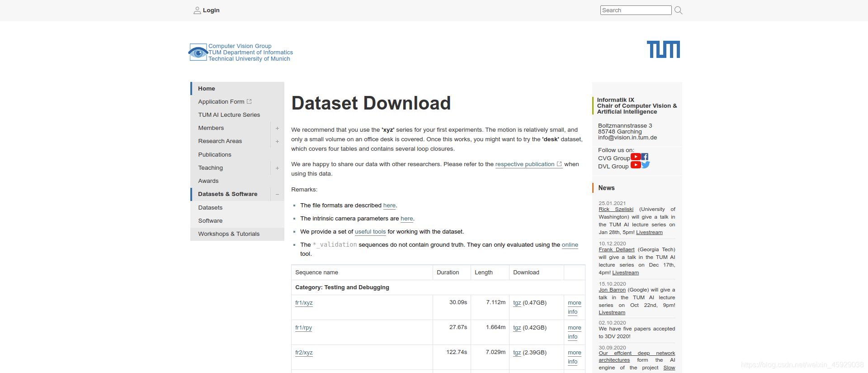Open Research Areas page

click(220, 141)
